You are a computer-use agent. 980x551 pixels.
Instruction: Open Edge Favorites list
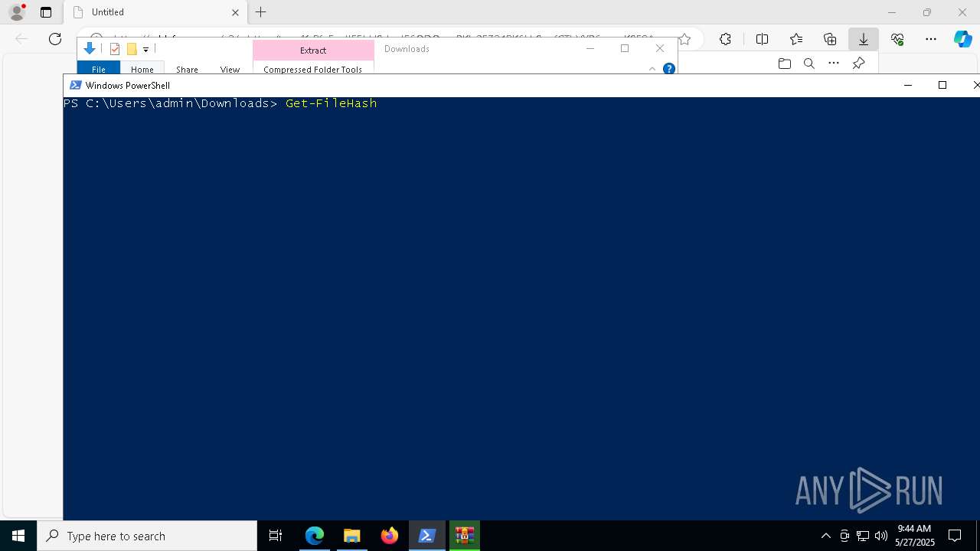point(796,39)
